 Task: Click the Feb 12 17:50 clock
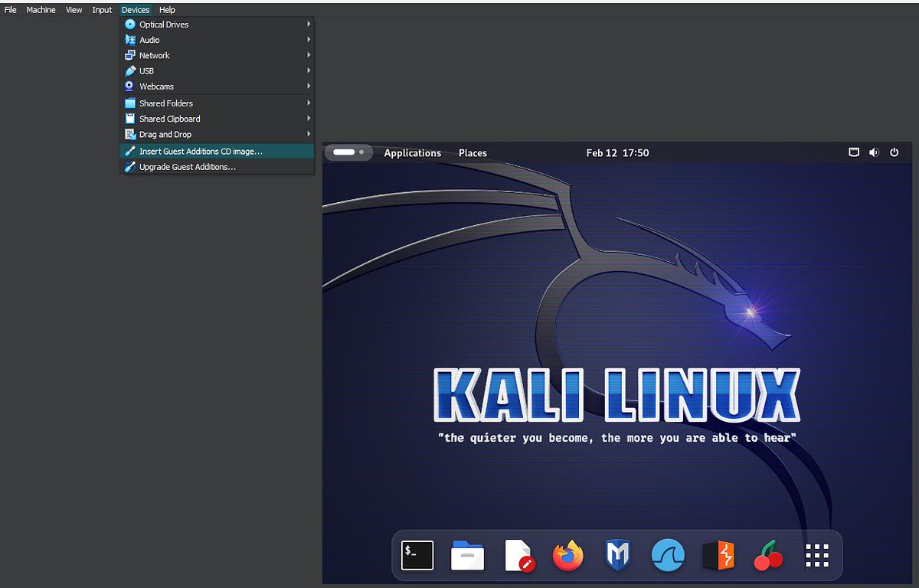click(x=617, y=152)
